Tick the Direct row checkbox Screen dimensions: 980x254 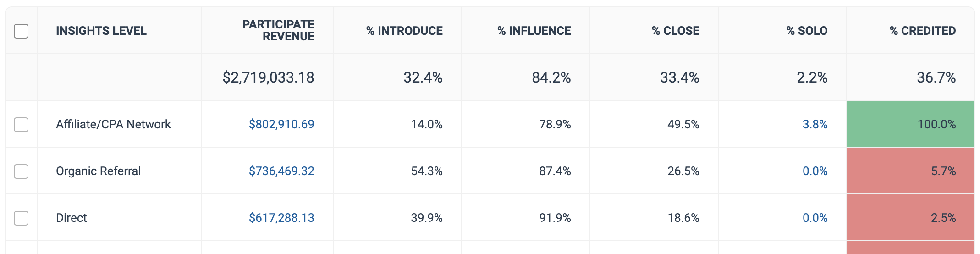[x=21, y=218]
